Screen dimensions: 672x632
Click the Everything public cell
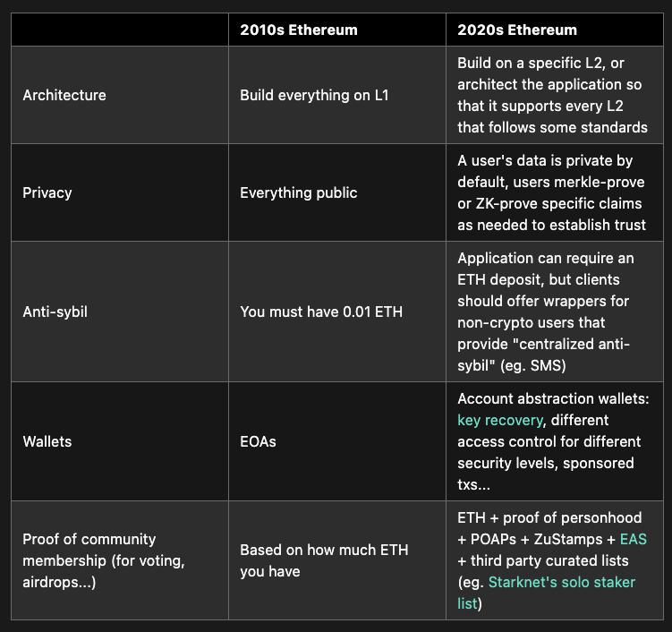tap(298, 192)
